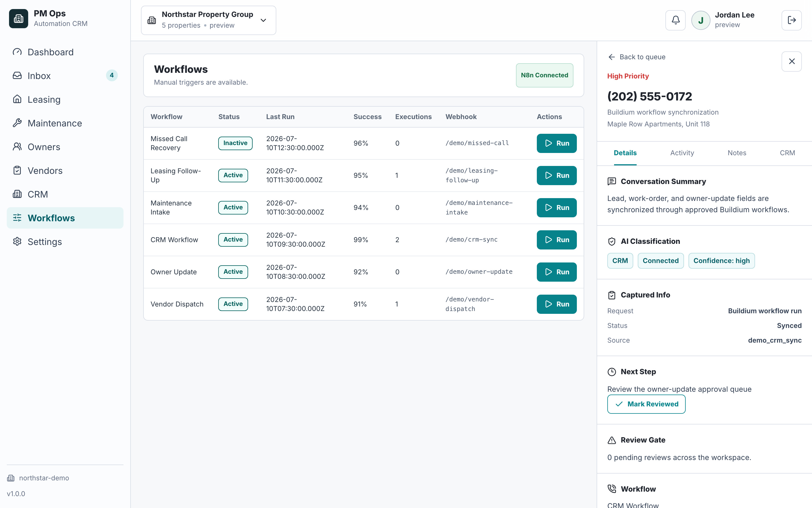Image resolution: width=812 pixels, height=508 pixels.
Task: Run the CRM Workflow
Action: 557,240
